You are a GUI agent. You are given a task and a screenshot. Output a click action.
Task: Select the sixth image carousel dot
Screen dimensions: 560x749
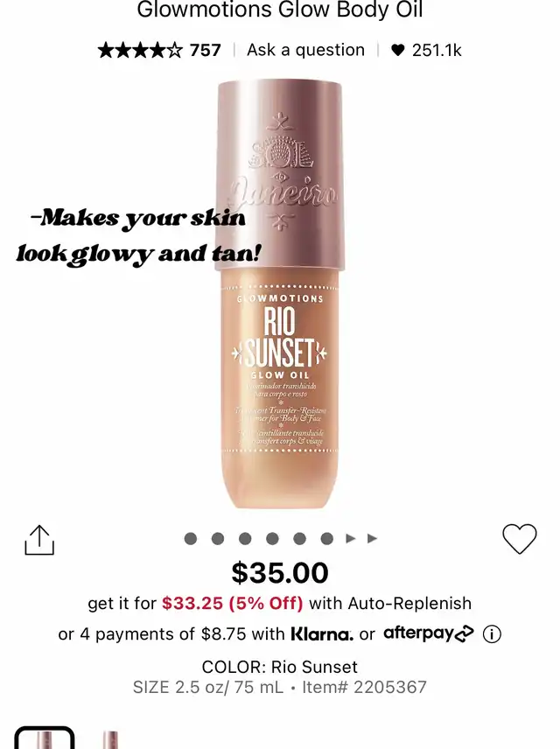pyautogui.click(x=327, y=539)
